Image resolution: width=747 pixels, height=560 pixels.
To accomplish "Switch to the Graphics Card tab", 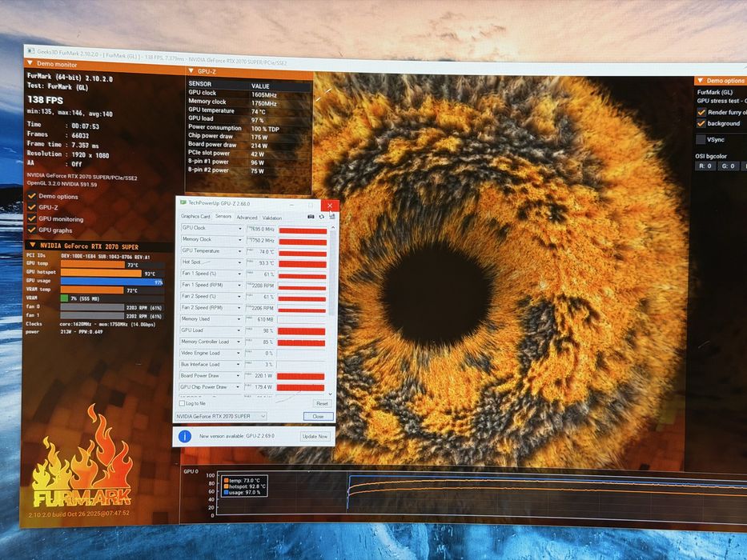I will 195,216.
